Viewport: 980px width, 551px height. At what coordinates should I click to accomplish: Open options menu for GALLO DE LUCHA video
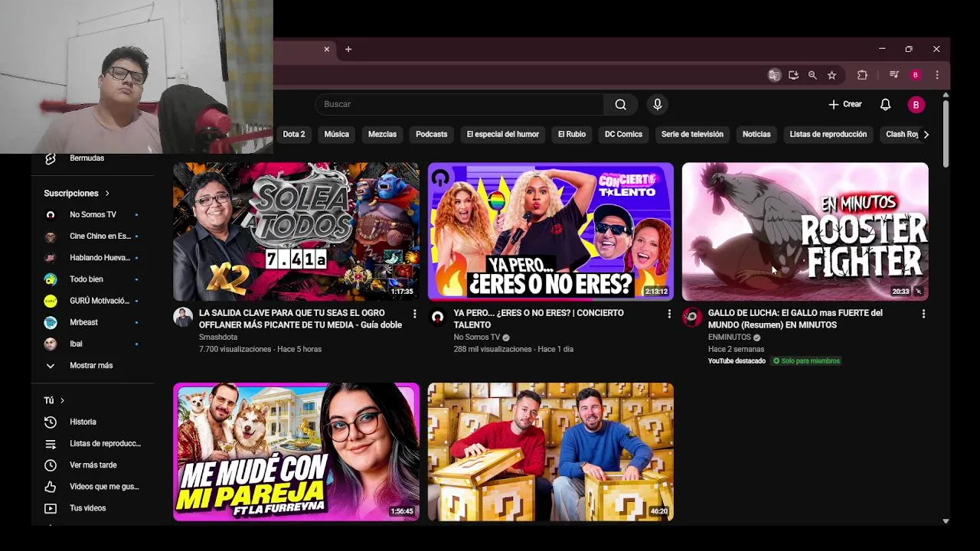[x=923, y=314]
